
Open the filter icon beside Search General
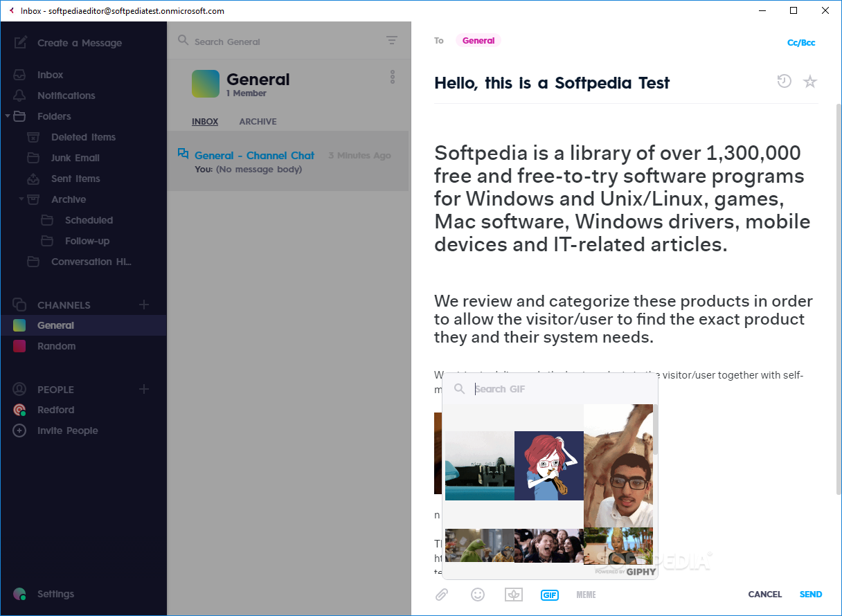pyautogui.click(x=392, y=40)
